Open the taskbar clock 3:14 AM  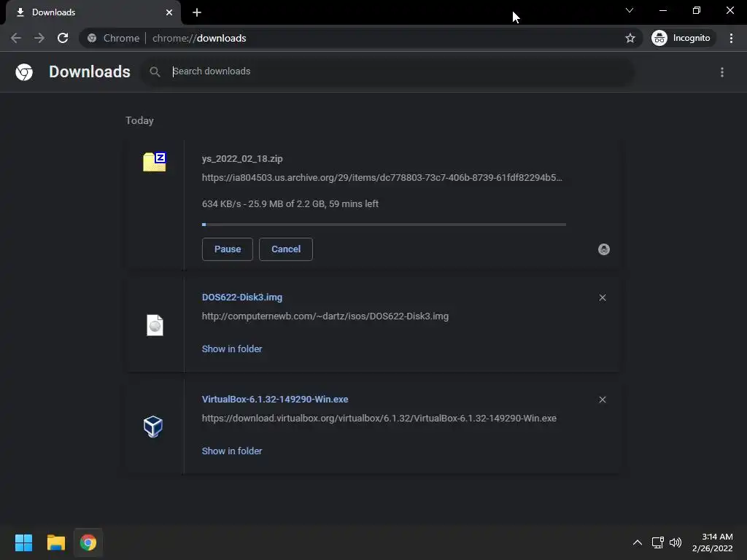click(x=712, y=542)
